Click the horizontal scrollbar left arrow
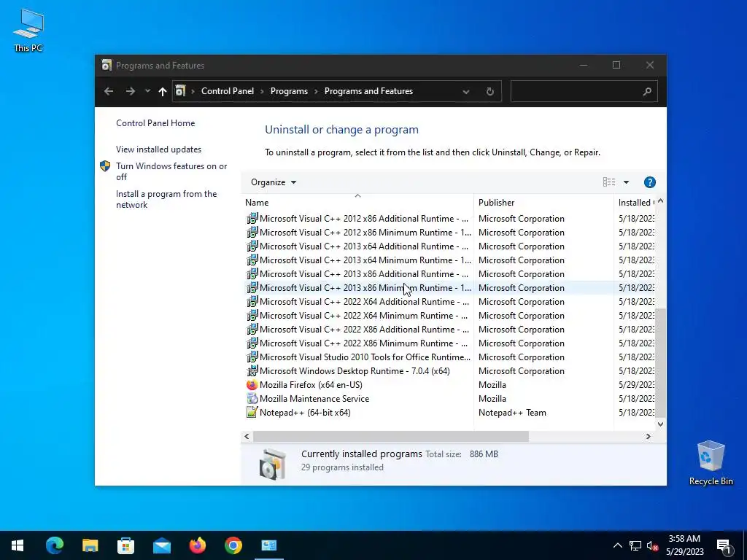This screenshot has height=560, width=747. click(247, 436)
